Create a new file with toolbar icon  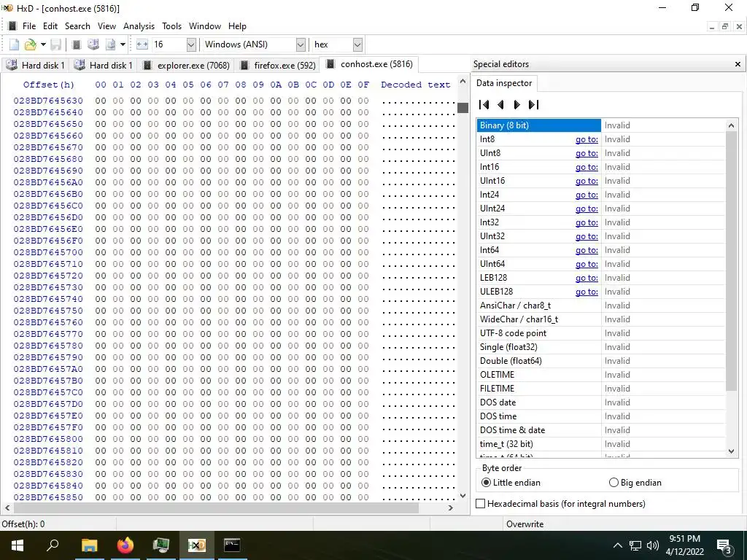[x=15, y=44]
